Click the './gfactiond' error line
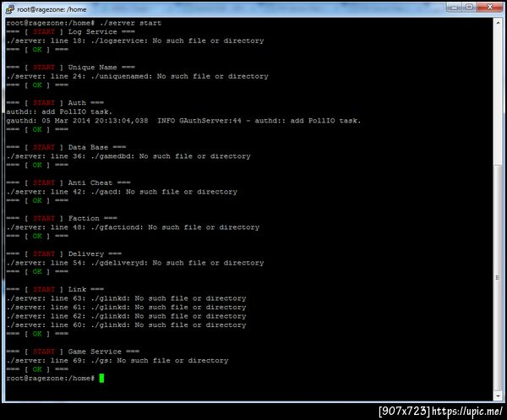507x420 pixels. coord(133,227)
